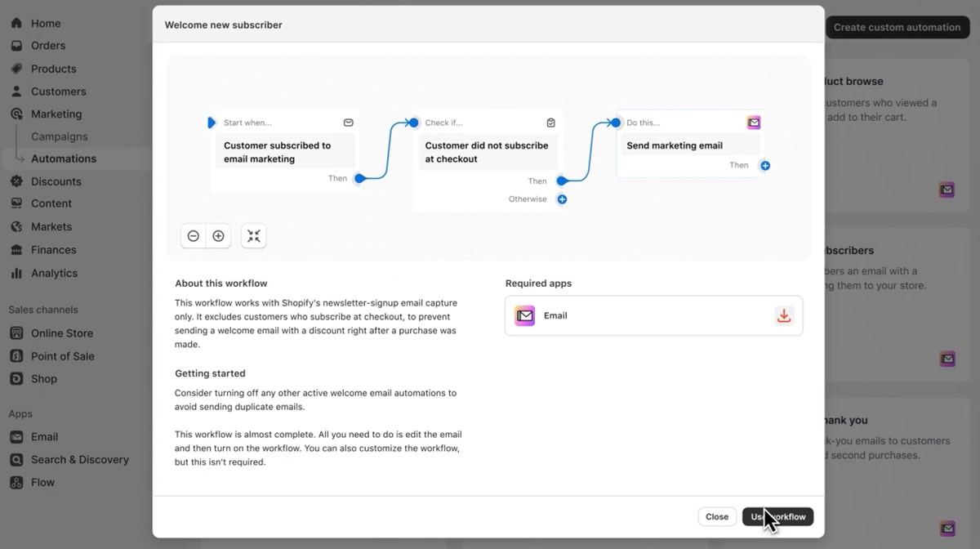
Task: Select the Customer did not subscribe node
Action: point(488,152)
